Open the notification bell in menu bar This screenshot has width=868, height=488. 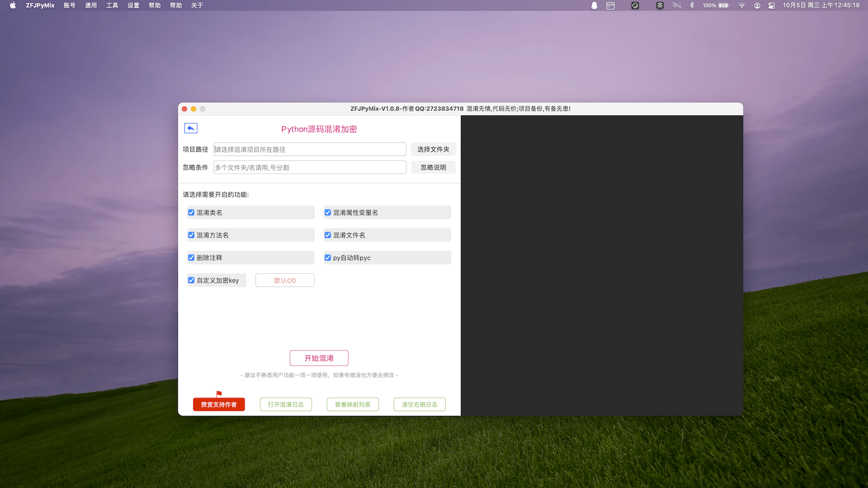tap(594, 5)
